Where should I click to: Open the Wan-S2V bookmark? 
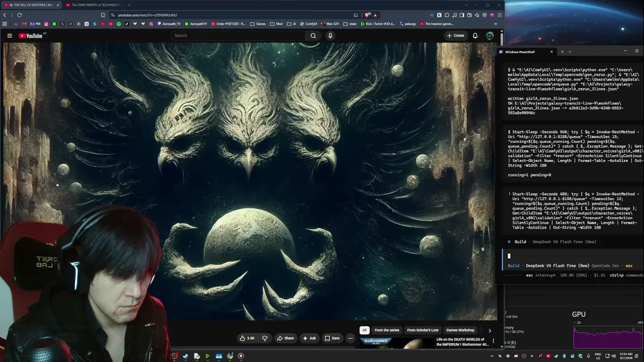330,24
